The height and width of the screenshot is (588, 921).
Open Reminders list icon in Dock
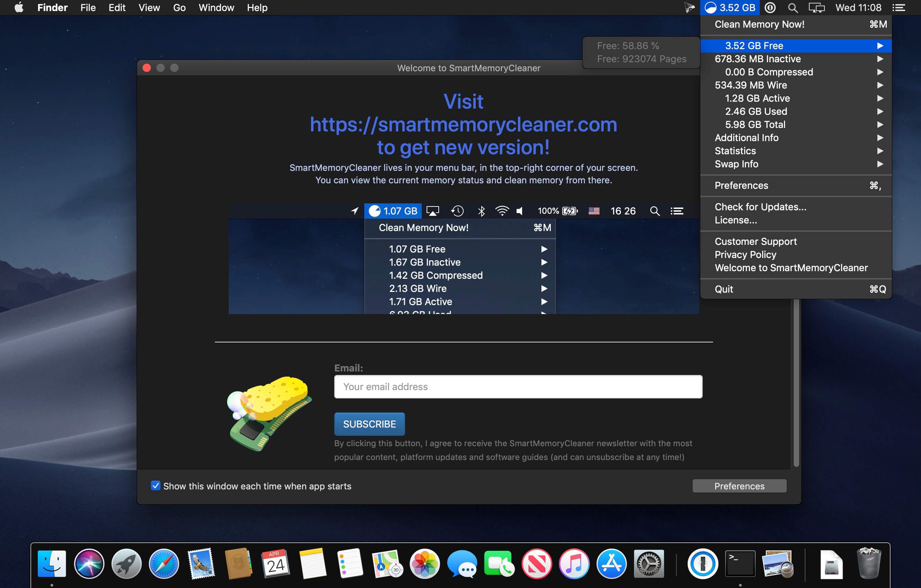pyautogui.click(x=350, y=563)
